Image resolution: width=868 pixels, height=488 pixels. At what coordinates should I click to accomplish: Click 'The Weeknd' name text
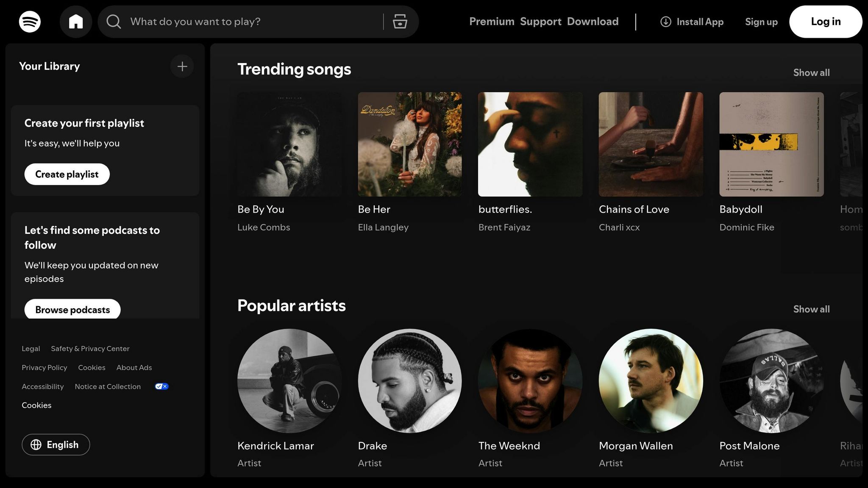click(x=509, y=446)
